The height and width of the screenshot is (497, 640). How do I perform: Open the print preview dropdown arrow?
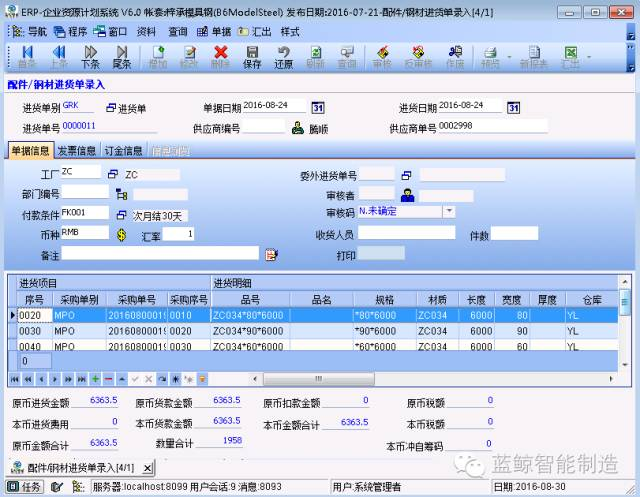(509, 57)
